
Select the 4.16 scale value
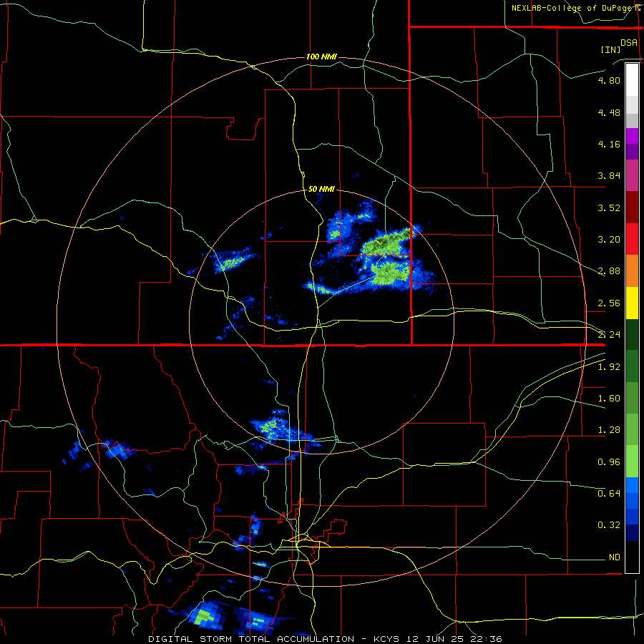(609, 144)
